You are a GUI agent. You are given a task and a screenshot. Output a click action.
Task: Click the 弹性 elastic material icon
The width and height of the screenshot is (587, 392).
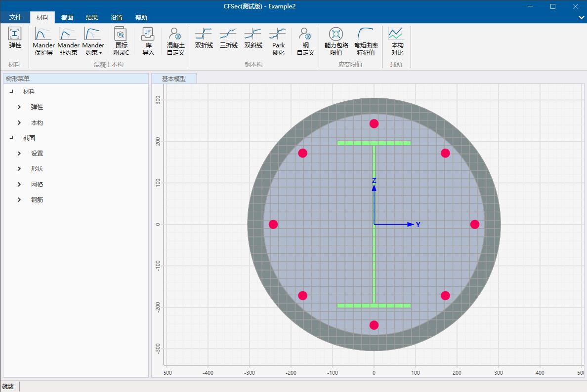point(15,39)
